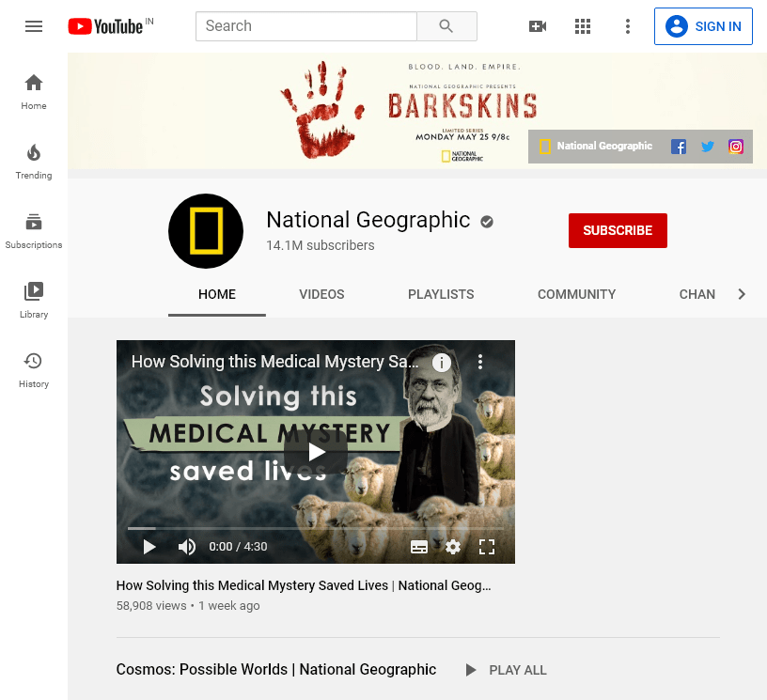Screen dimensions: 767x700
Task: Click the "58,908 views" text
Action: (151, 606)
